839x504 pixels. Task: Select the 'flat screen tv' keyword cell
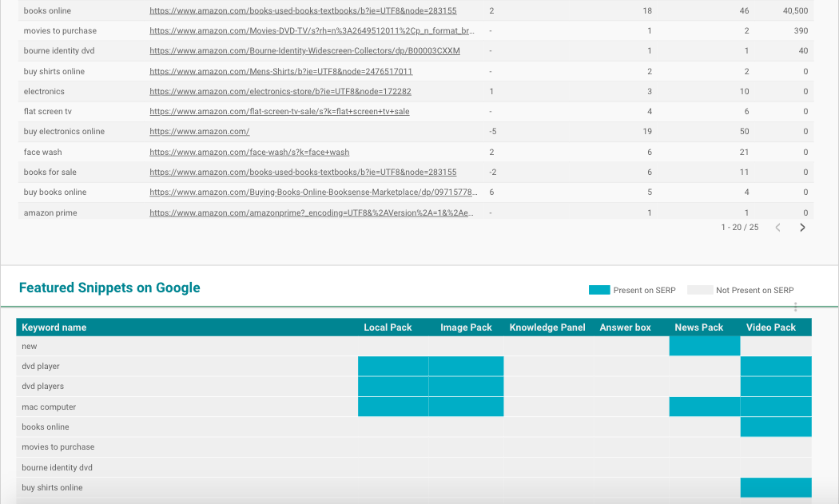(48, 112)
